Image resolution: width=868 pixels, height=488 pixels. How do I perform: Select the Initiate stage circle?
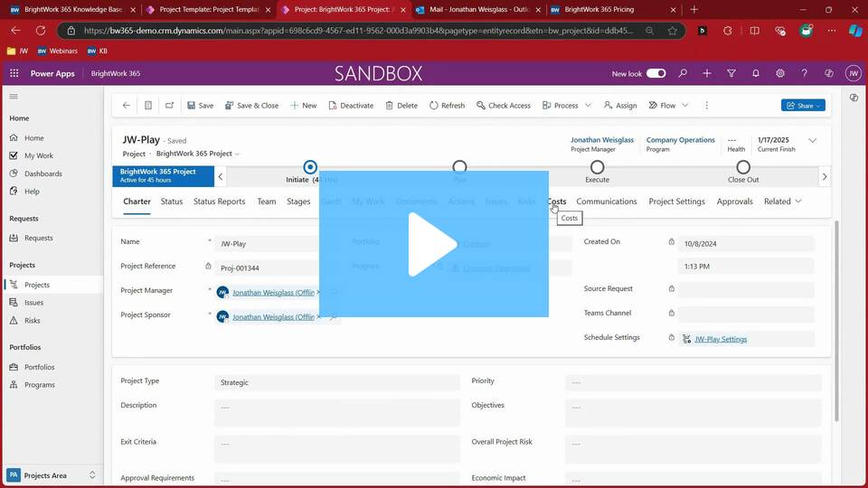pyautogui.click(x=310, y=167)
